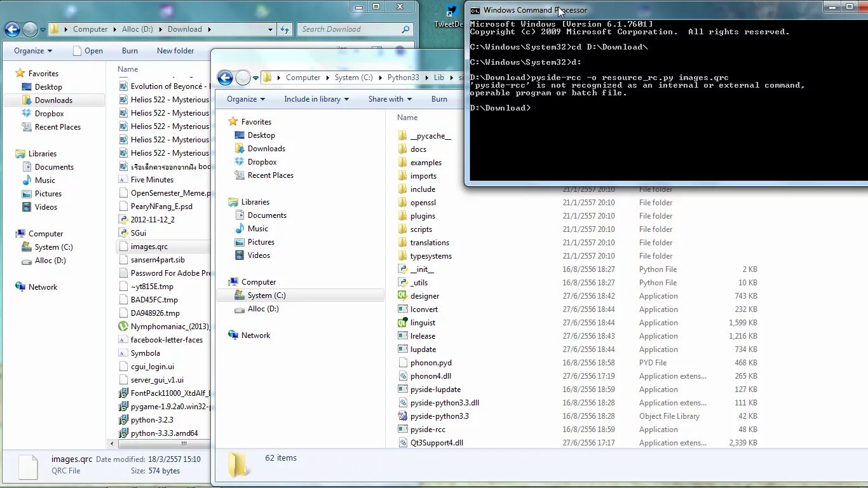This screenshot has width=868, height=488.
Task: Click Back arrow in Download window
Action: [x=12, y=29]
